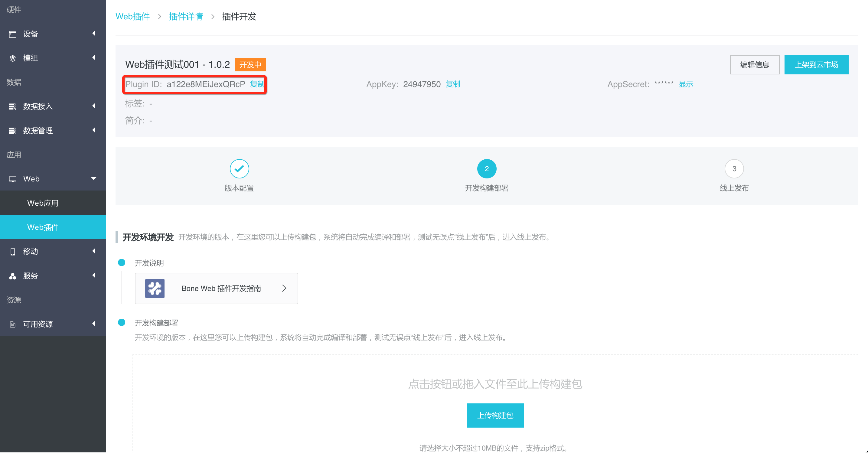Click the 服务 service icon
This screenshot has width=868, height=453.
coord(12,276)
